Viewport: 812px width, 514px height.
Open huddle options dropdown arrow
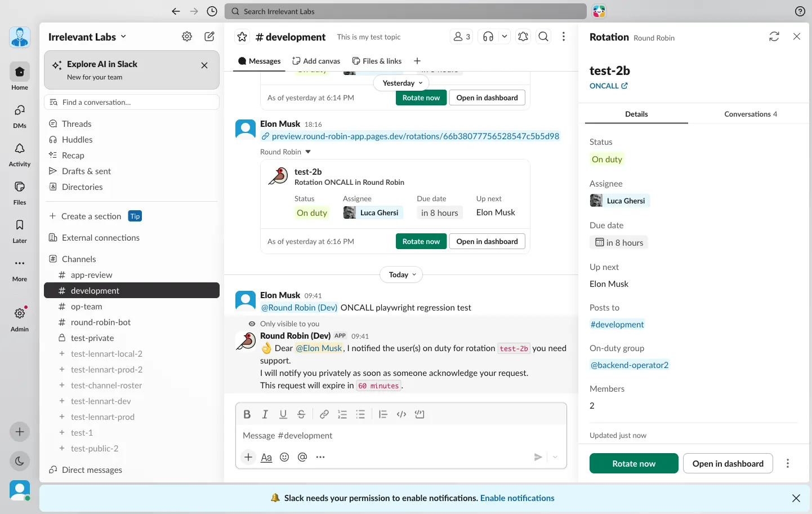coord(505,37)
